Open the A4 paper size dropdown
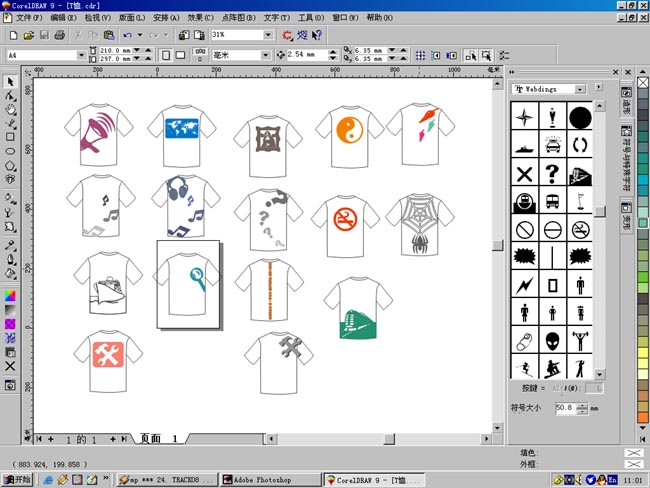 (81, 55)
